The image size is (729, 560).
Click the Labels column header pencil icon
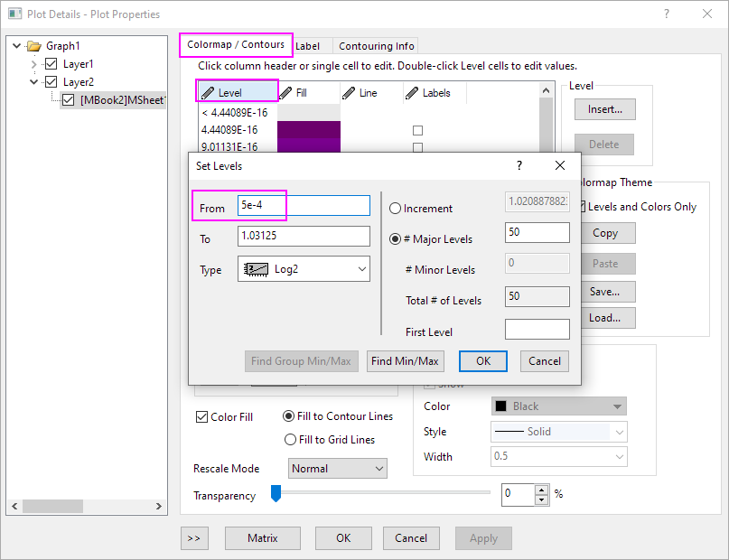coord(412,92)
